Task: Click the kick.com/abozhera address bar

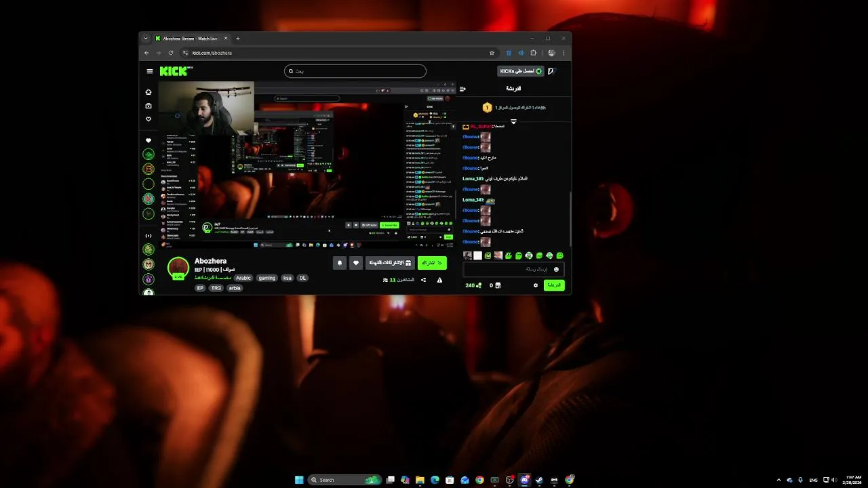Action: pos(339,53)
